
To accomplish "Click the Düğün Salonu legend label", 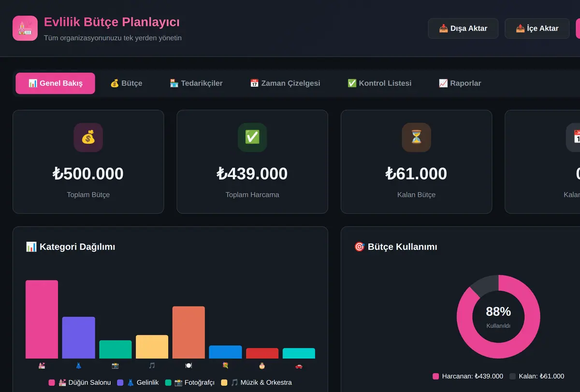I will pos(85,382).
